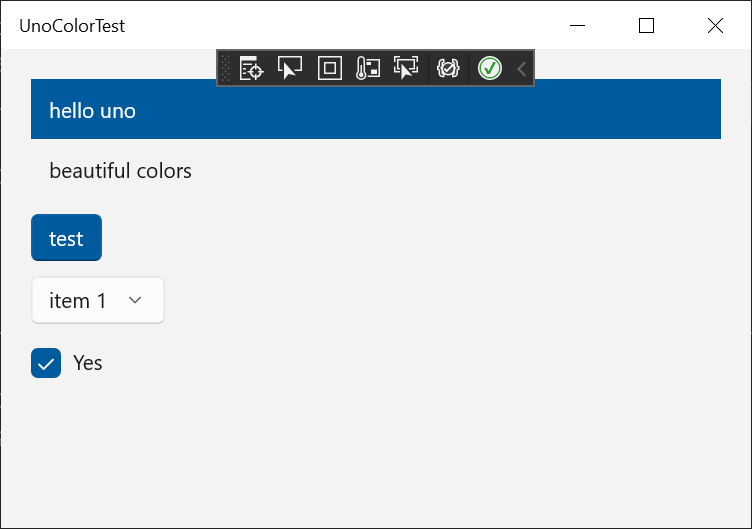The height and width of the screenshot is (529, 752).
Task: Open Live Visual Tree from debug toolbar
Action: coord(251,68)
